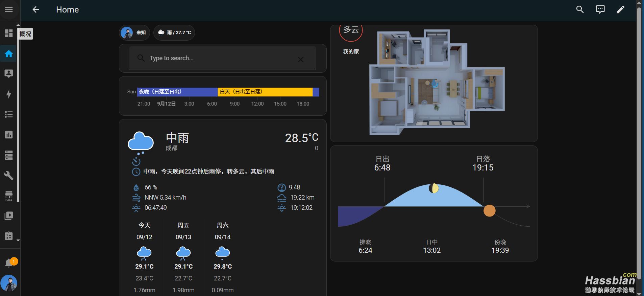This screenshot has width=644, height=296.
Task: Open the Overview dashboard sidebar icon
Action: (x=9, y=33)
